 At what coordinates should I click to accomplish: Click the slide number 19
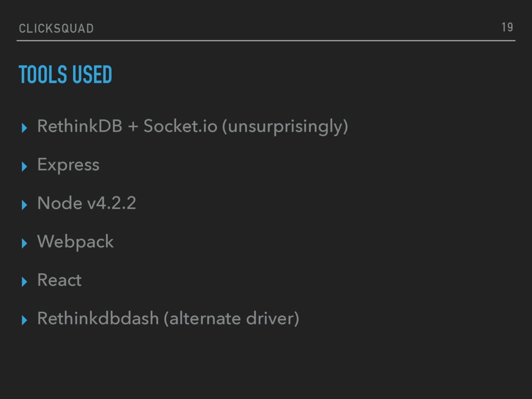(507, 28)
